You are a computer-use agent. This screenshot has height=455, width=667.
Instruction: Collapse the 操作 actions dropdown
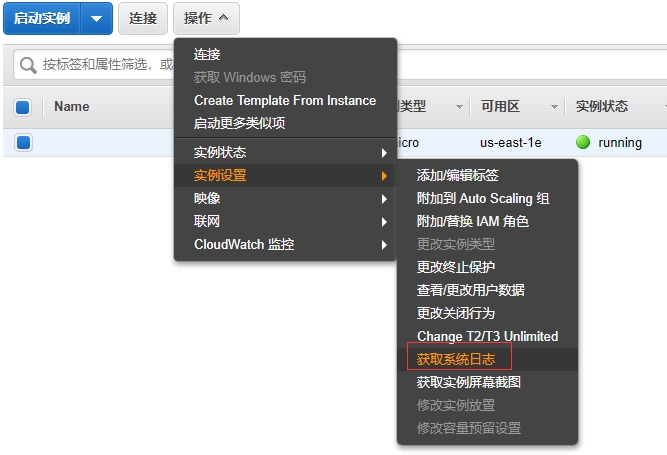[206, 18]
